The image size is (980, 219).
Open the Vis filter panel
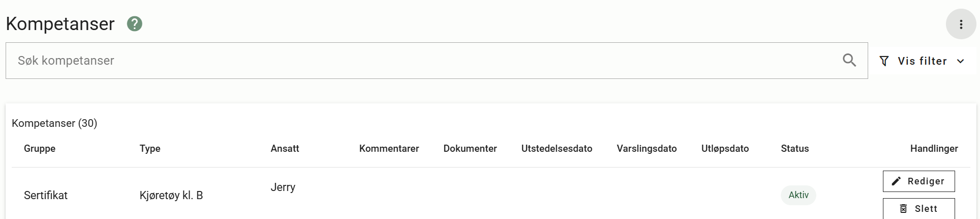pyautogui.click(x=922, y=61)
